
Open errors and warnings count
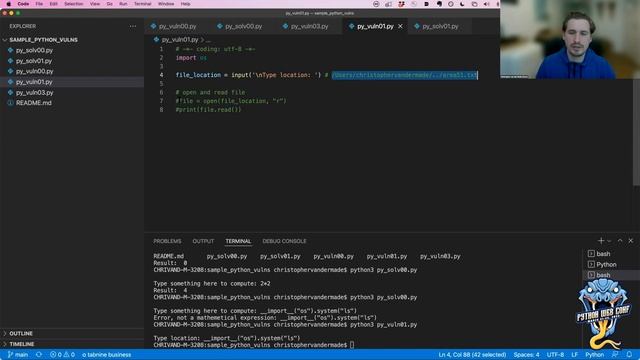pyautogui.click(x=62, y=355)
